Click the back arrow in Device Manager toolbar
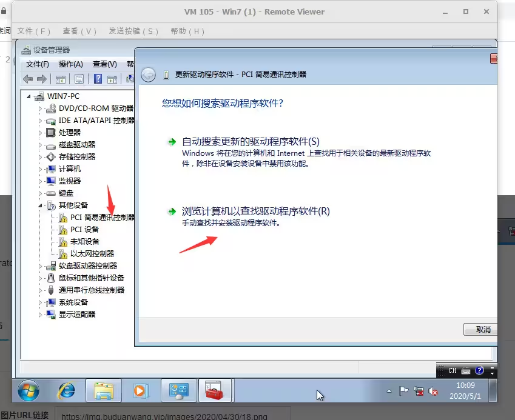Viewport: 515px width, 420px height. coord(28,79)
